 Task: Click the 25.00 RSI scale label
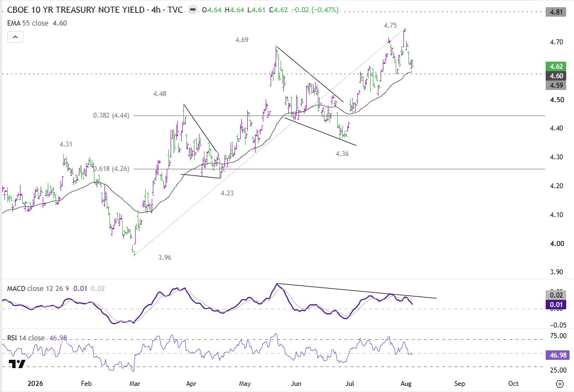[557, 370]
